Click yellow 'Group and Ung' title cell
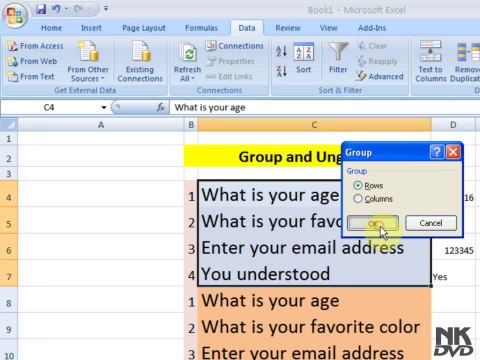The width and height of the screenshot is (480, 360). [263, 156]
